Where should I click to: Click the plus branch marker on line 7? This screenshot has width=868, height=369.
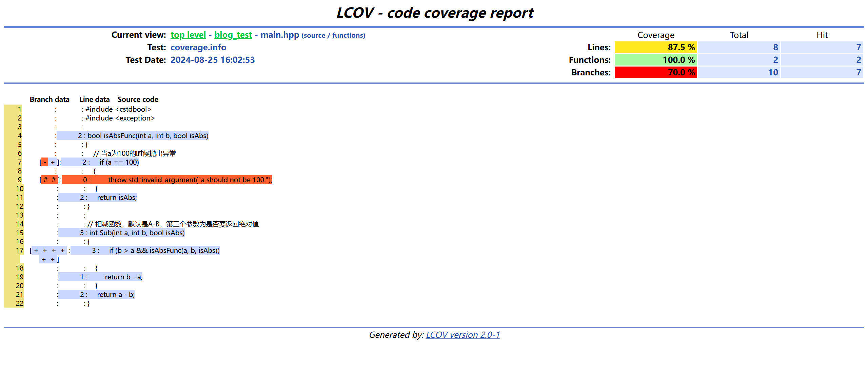point(52,162)
